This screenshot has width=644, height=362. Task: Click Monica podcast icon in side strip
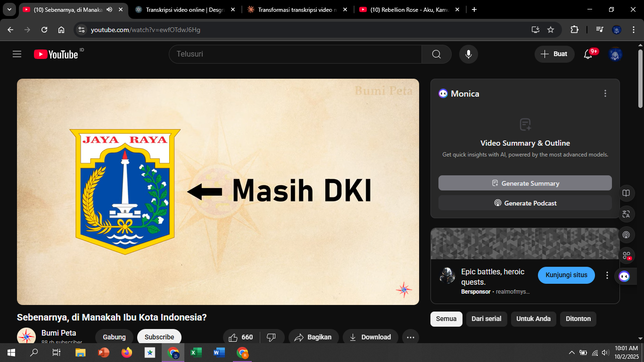click(x=626, y=235)
